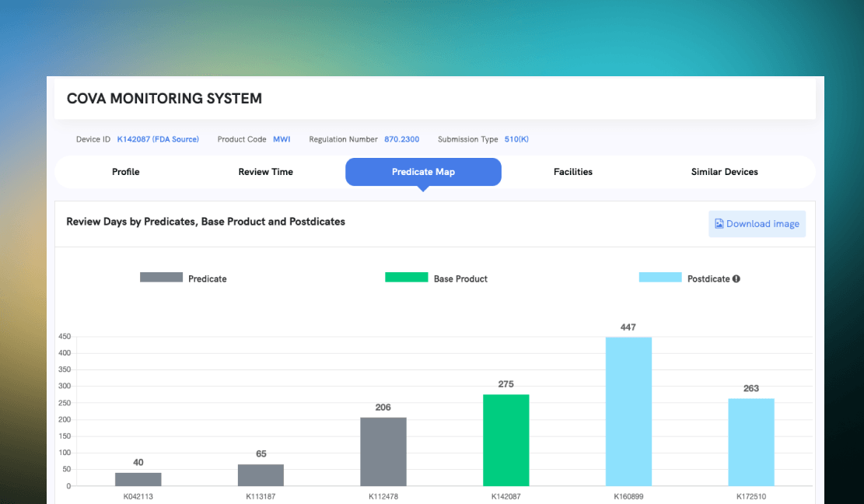Viewport: 864px width, 504px height.
Task: Click the K042113 bar in chart
Action: [x=138, y=479]
